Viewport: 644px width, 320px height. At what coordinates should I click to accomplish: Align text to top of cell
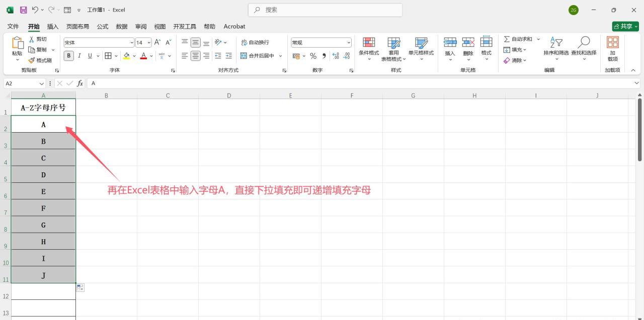(185, 42)
